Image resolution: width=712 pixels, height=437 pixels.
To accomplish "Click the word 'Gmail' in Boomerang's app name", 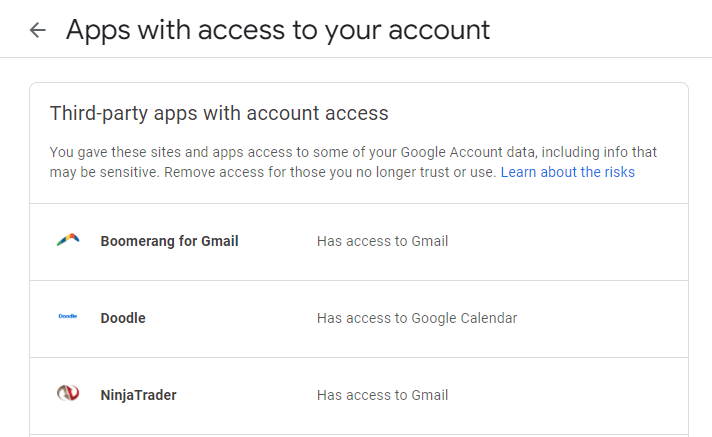I will click(217, 241).
